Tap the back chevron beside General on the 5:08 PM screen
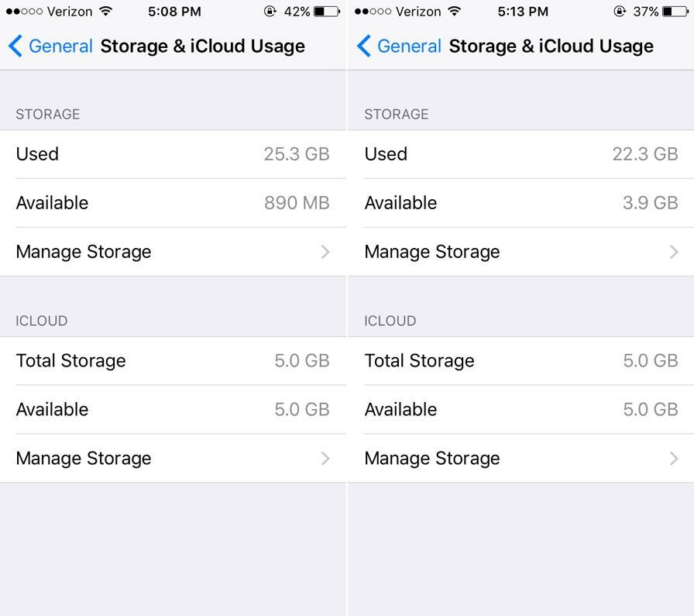 pyautogui.click(x=15, y=46)
